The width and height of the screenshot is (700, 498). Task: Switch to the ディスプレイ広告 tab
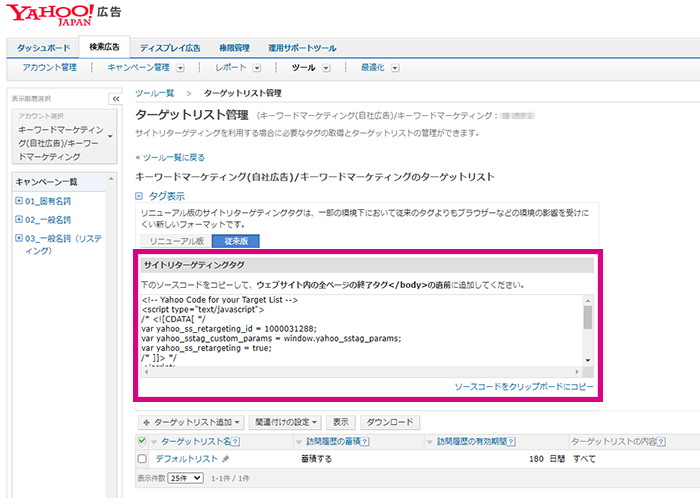pos(170,48)
